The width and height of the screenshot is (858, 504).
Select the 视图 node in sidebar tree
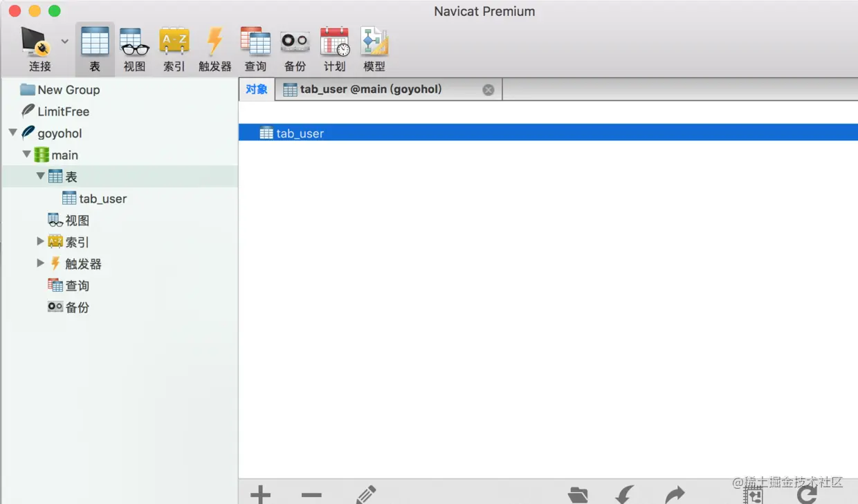coord(69,221)
